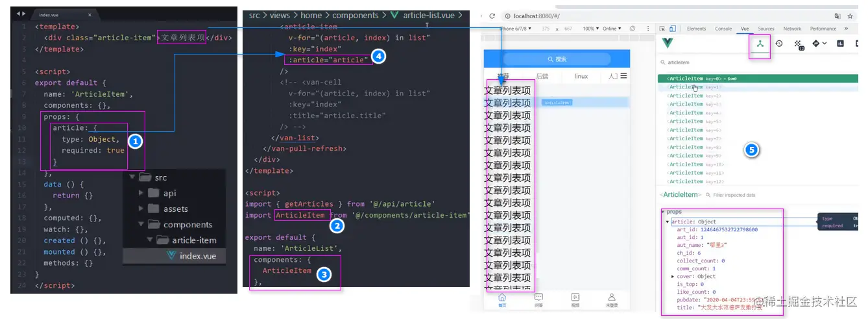The image size is (868, 319).
Task: Select the Vue devtools tab
Action: click(745, 29)
